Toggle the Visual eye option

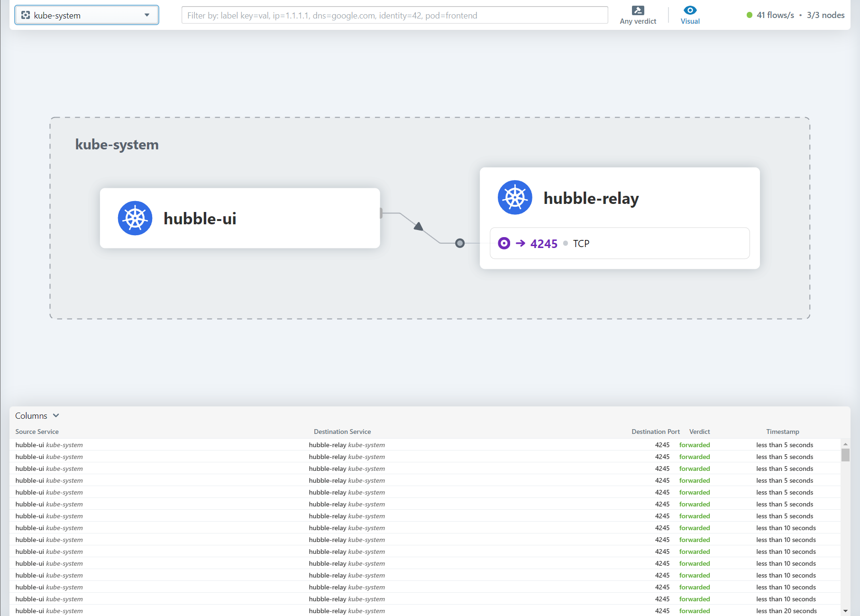(690, 15)
